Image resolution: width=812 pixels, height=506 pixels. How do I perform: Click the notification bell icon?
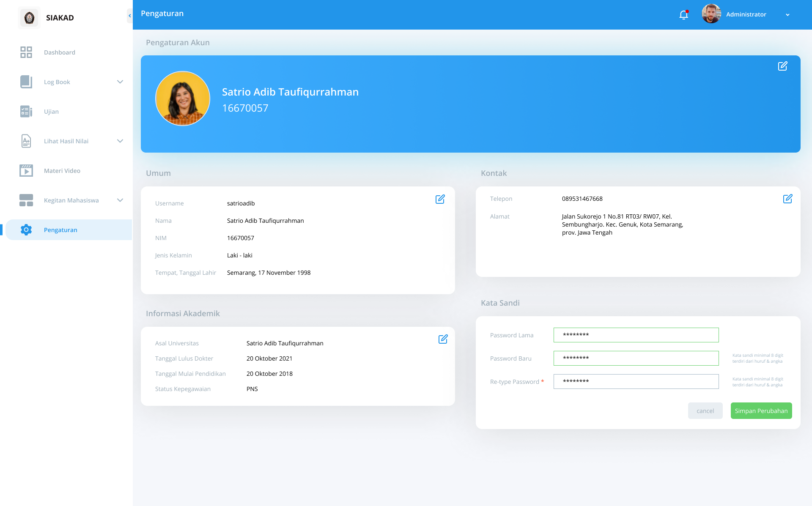[683, 15]
